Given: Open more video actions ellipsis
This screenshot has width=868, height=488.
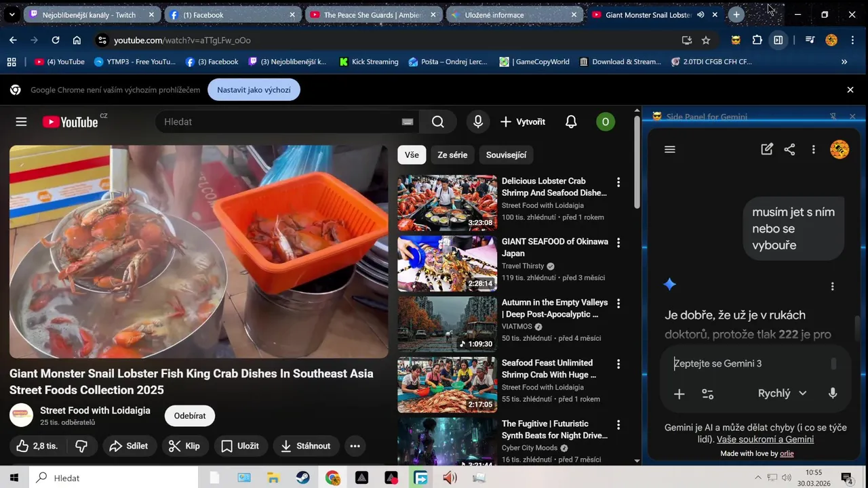Looking at the screenshot, I should (x=355, y=446).
